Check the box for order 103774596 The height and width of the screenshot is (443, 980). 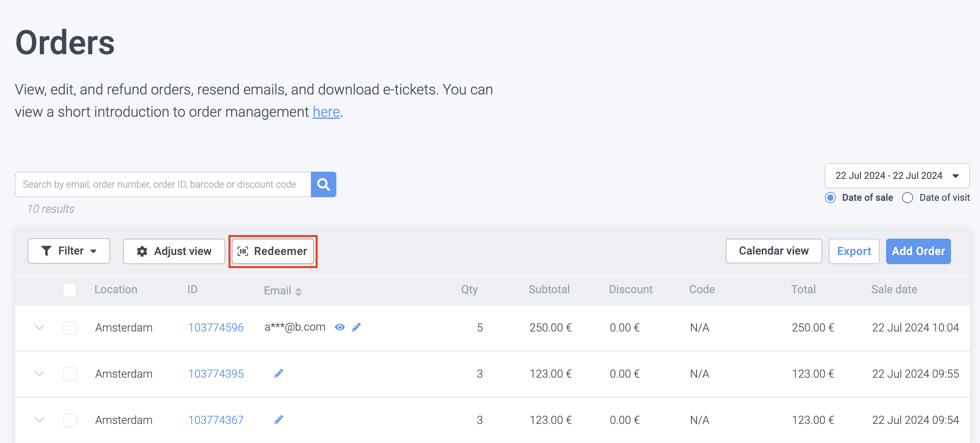(x=70, y=328)
